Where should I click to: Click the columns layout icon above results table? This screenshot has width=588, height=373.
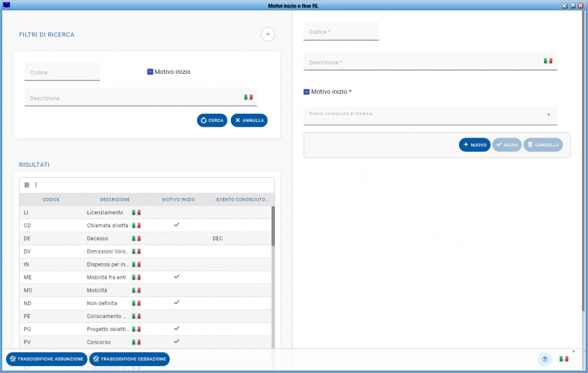[26, 184]
